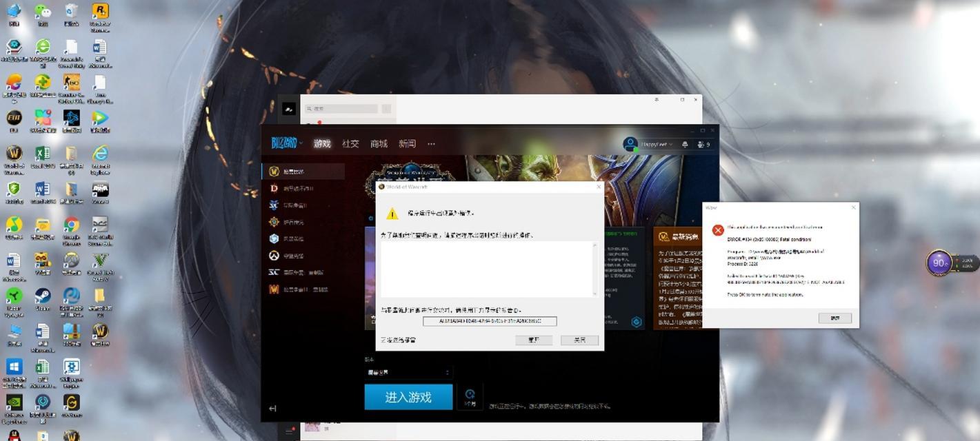Click the error ID text field
The width and height of the screenshot is (980, 441).
tap(490, 321)
